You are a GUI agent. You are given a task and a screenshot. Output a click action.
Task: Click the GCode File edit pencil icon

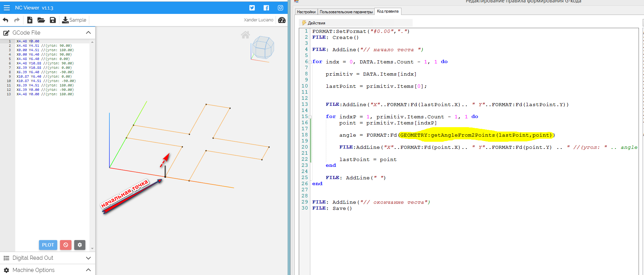click(x=6, y=33)
